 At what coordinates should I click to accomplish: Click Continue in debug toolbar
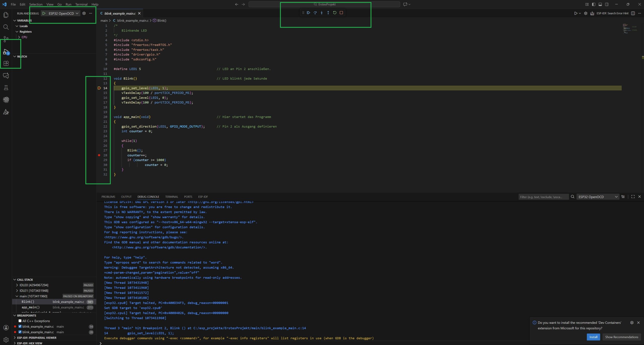[308, 13]
